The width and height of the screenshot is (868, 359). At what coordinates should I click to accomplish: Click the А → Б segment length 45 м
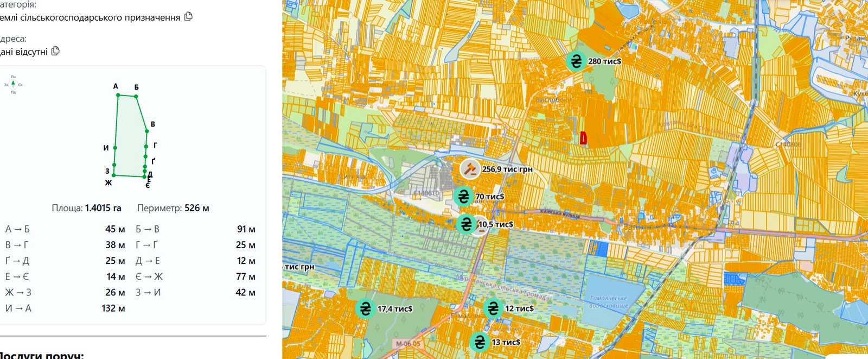click(x=115, y=229)
